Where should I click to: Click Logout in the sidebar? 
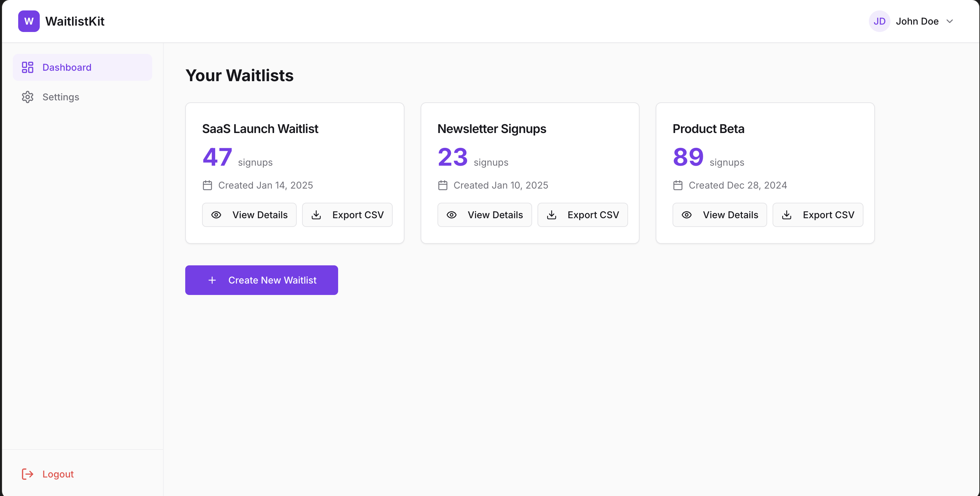tap(58, 474)
